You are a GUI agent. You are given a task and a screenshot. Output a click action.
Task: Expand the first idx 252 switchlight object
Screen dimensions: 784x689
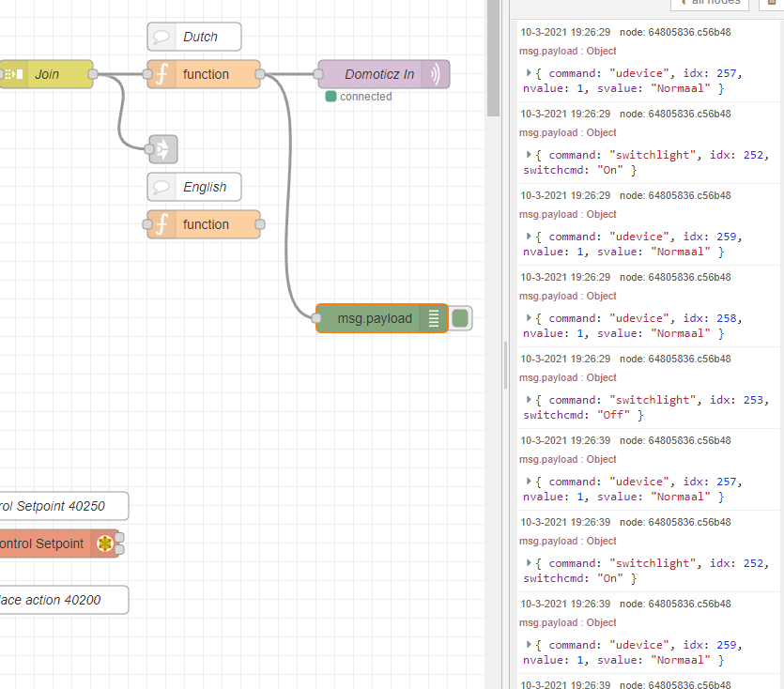[529, 155]
